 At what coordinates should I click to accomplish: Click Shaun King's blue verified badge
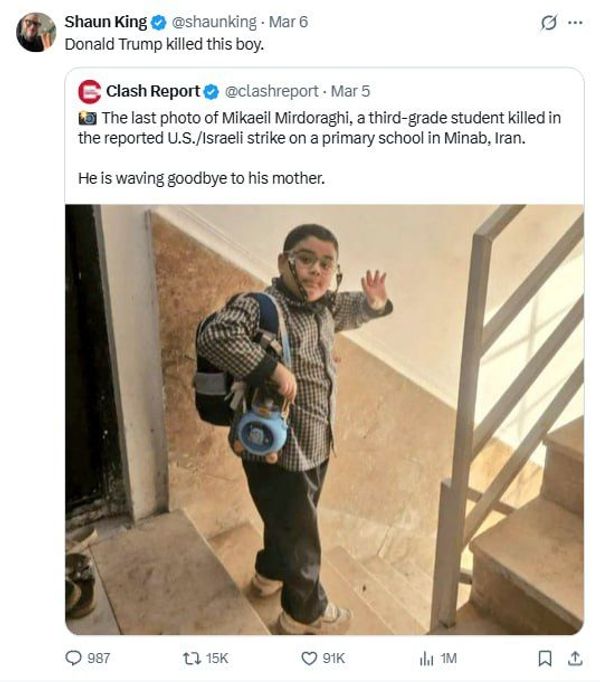coord(158,22)
